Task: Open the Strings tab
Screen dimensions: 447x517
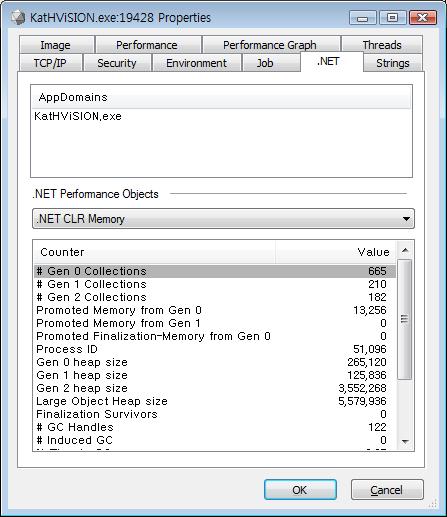Action: click(x=393, y=63)
